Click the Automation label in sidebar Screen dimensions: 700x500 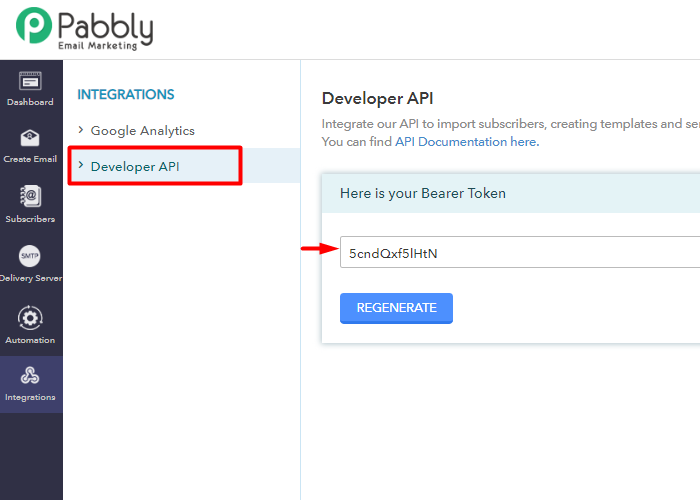[x=30, y=340]
